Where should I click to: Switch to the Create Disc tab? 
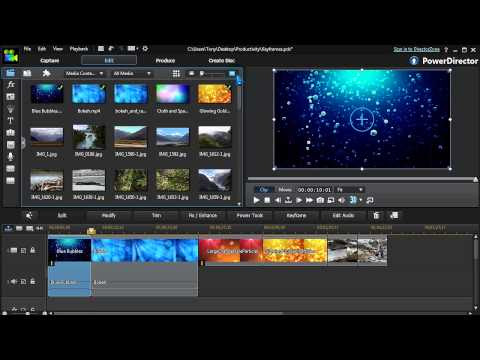(x=222, y=61)
